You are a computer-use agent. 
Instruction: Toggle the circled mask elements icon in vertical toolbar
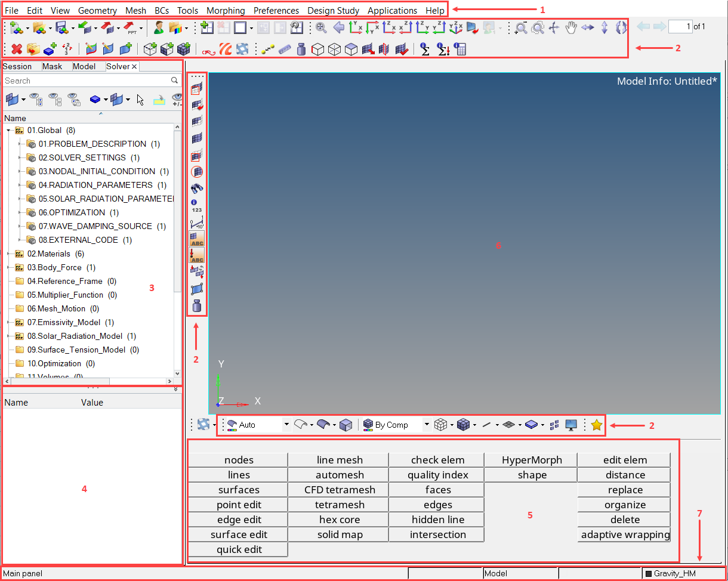point(197,172)
